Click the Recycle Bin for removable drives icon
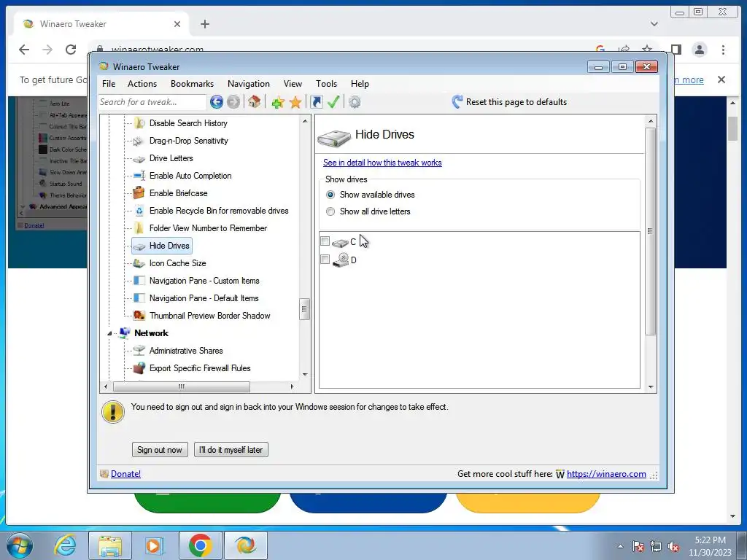The image size is (747, 560). 139,211
